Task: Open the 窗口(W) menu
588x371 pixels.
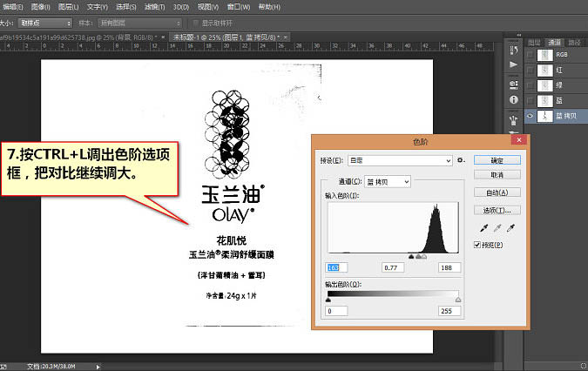Action: click(239, 7)
